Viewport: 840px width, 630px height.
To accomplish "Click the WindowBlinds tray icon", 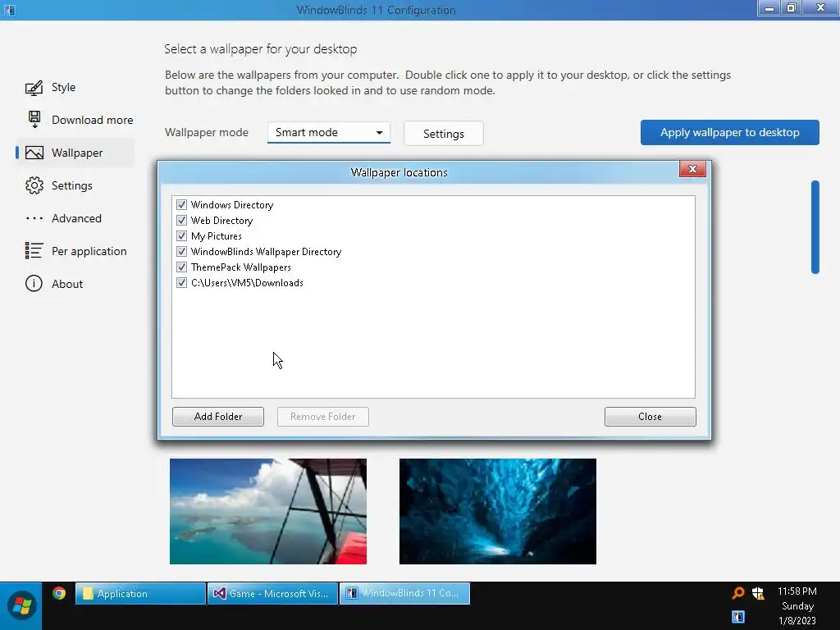I will [738, 617].
